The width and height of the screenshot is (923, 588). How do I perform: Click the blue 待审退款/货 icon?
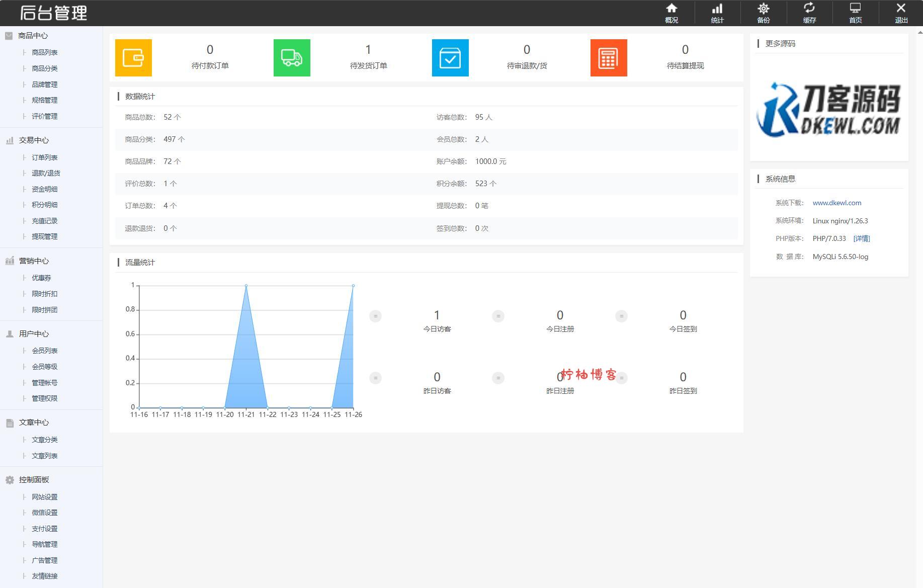tap(450, 58)
